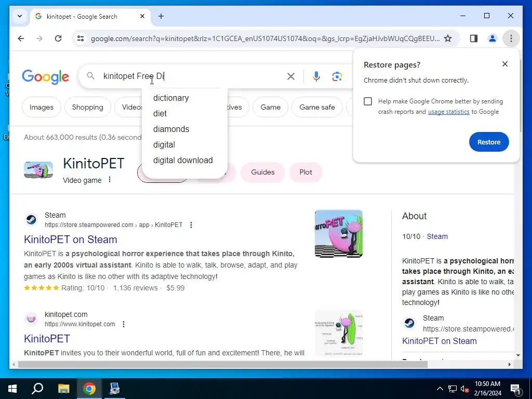Viewport: 532px width, 399px height.
Task: Dismiss the Restore pages popup
Action: click(505, 64)
